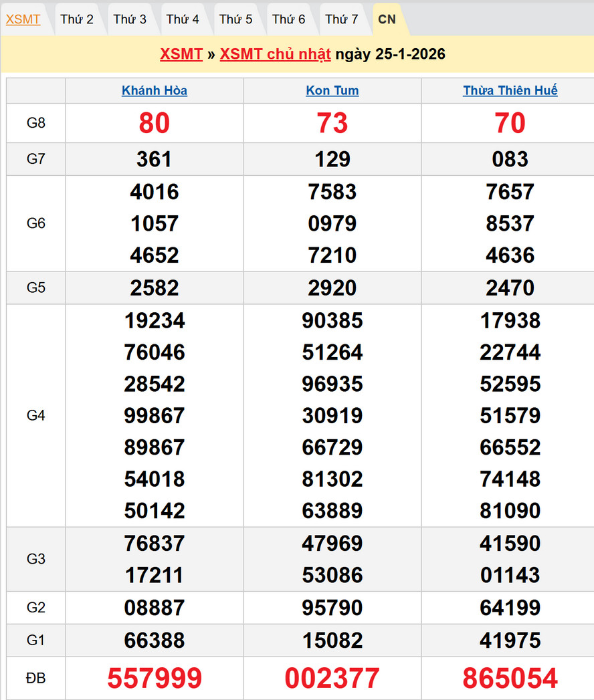
Task: Click the G8 number 80 for Khánh Hòa
Action: pos(155,123)
